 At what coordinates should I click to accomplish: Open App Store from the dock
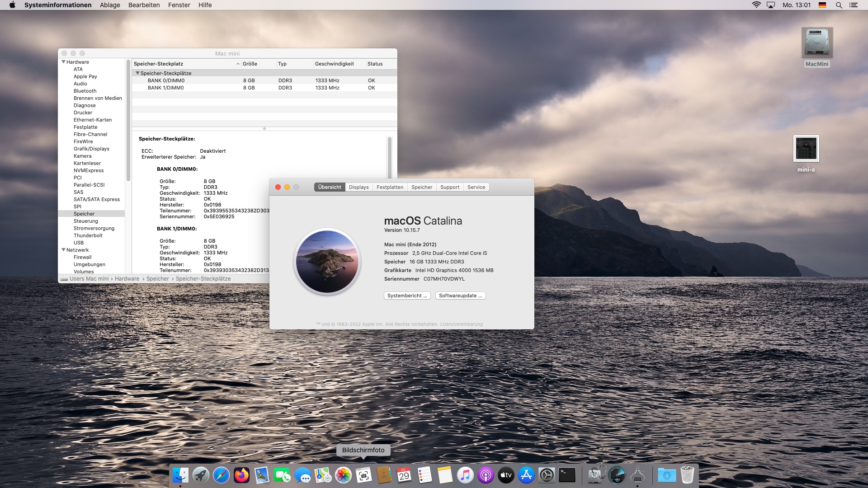coord(526,475)
